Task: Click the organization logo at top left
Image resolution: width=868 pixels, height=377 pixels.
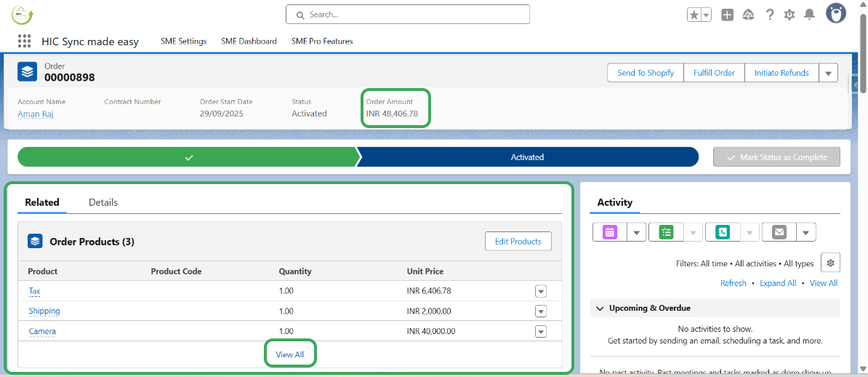Action: (x=23, y=15)
